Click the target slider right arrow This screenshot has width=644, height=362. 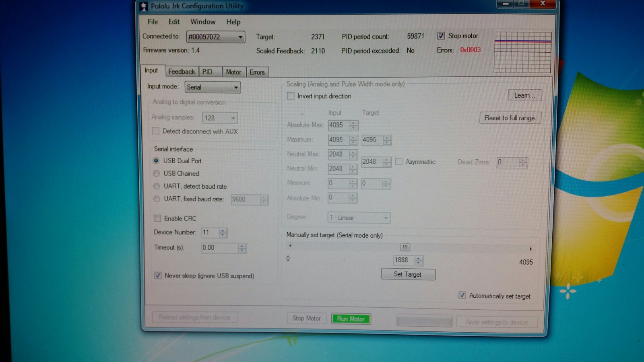(x=531, y=249)
